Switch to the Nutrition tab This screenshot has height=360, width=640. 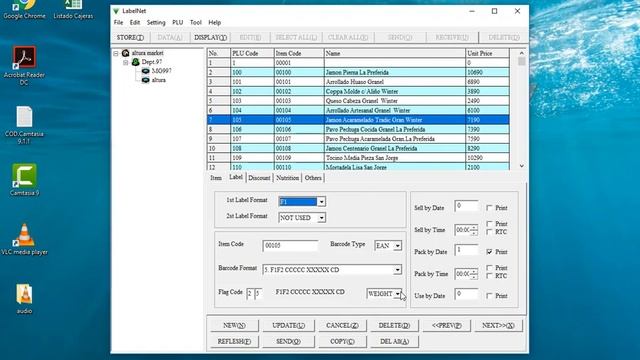(x=287, y=178)
